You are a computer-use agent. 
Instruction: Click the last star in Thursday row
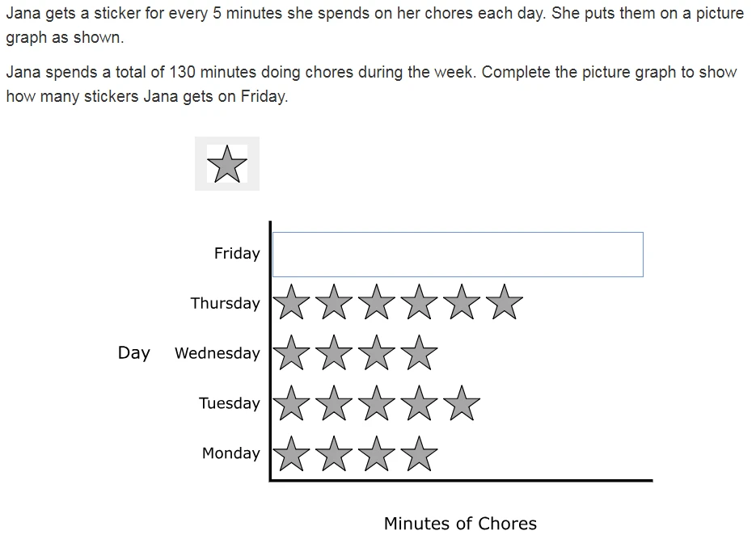[505, 301]
